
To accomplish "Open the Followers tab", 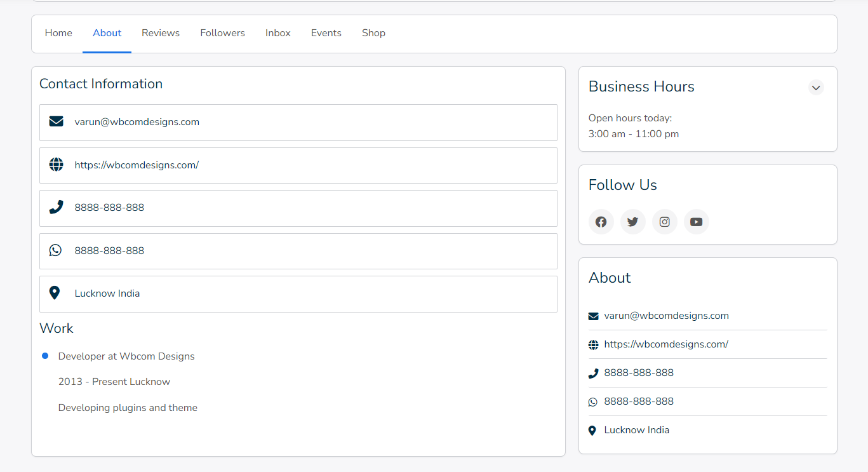I will click(222, 33).
